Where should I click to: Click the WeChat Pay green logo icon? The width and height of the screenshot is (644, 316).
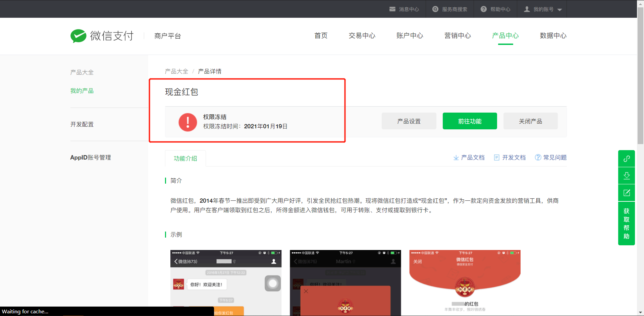(78, 36)
